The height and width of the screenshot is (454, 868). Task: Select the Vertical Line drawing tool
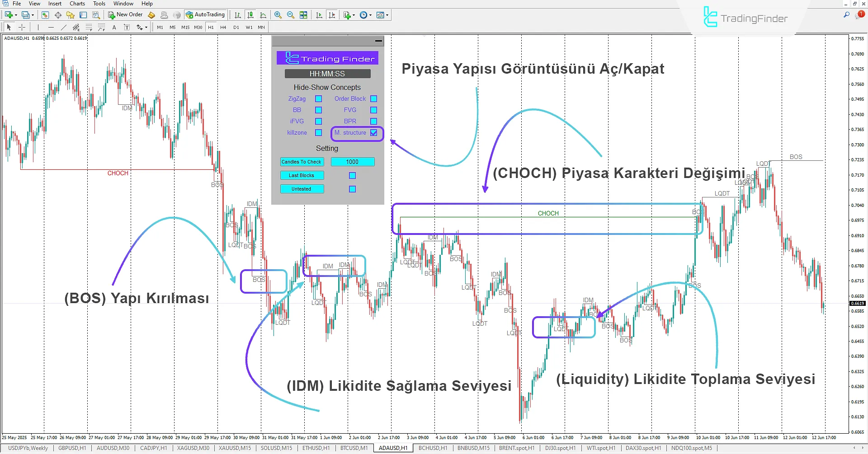pyautogui.click(x=38, y=27)
